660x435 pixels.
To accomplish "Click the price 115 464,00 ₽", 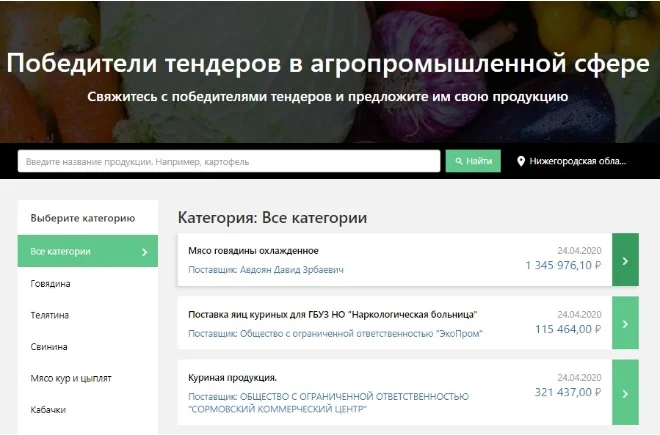I will 568,329.
